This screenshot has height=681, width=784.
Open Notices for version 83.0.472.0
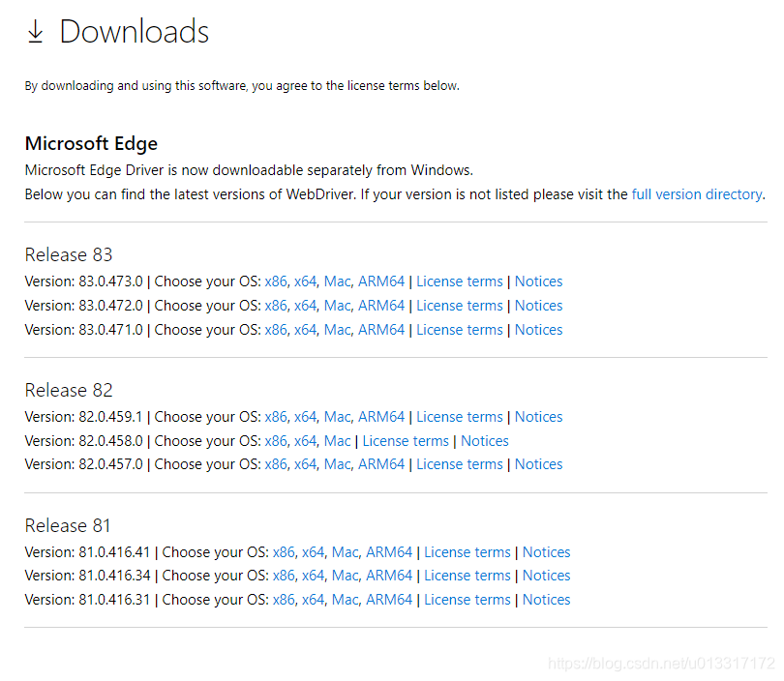pos(538,306)
